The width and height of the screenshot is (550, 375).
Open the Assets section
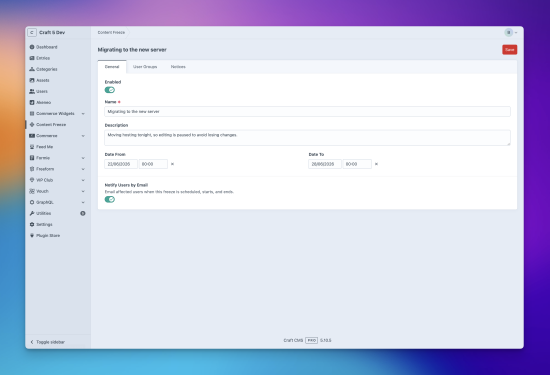tap(39, 80)
